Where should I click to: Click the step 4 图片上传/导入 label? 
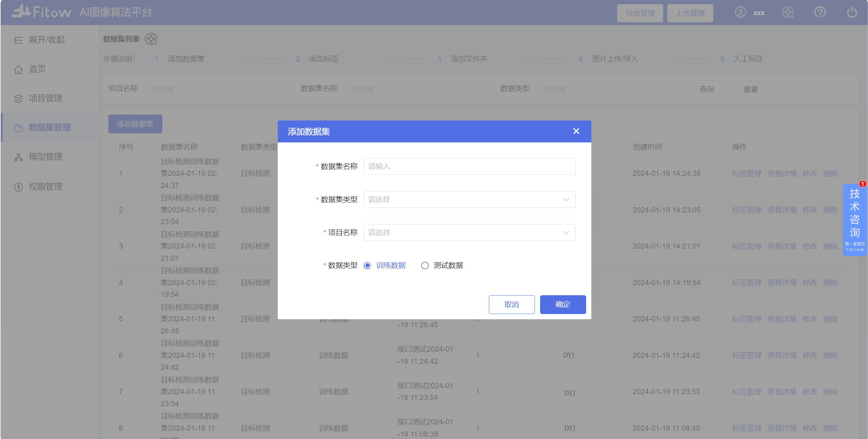(x=615, y=59)
